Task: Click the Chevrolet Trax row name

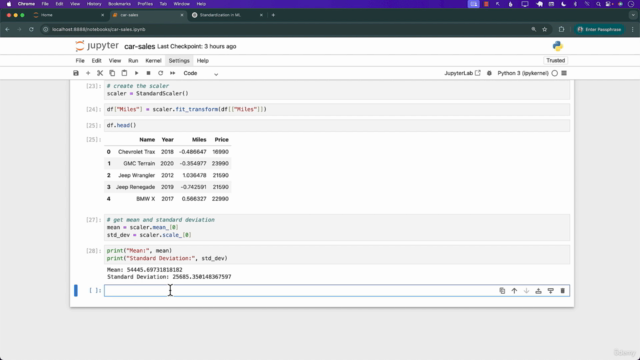Action: pyautogui.click(x=136, y=151)
